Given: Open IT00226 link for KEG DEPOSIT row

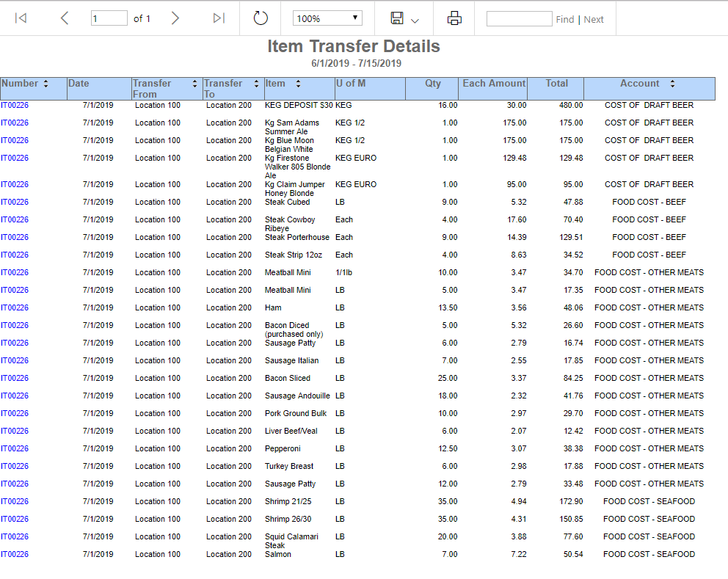Looking at the screenshot, I should [15, 106].
